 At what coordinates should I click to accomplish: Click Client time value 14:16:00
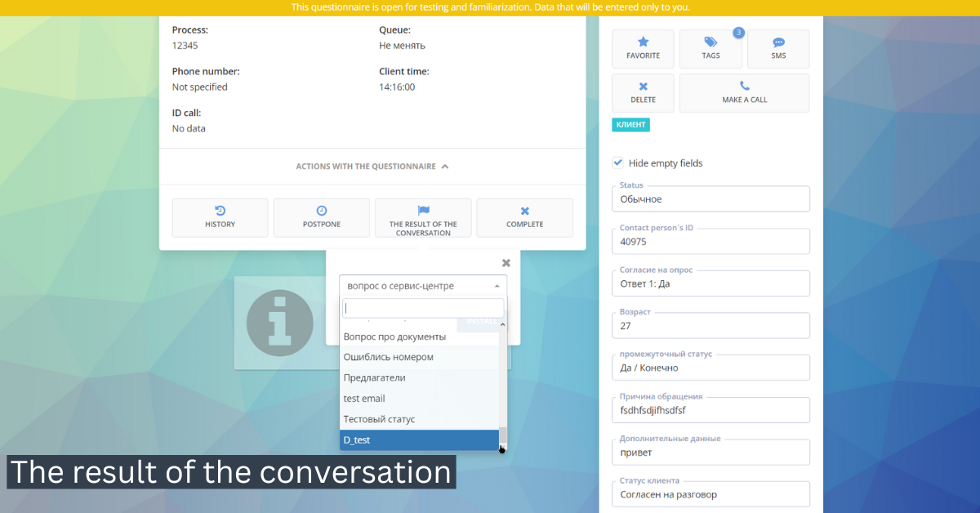[x=397, y=87]
